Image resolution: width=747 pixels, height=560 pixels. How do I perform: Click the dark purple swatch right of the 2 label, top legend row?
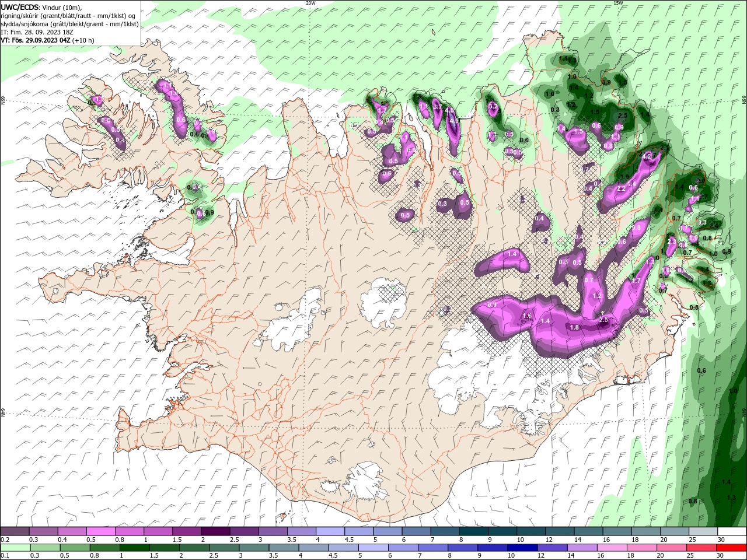click(215, 531)
